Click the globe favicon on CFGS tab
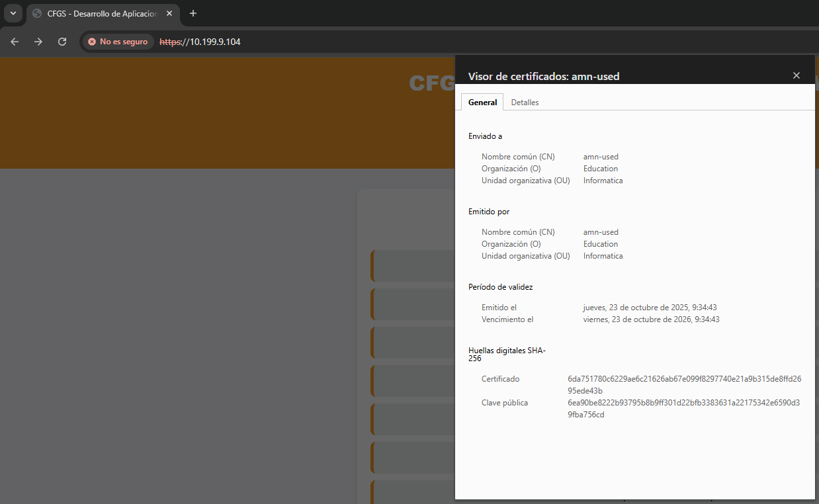The image size is (819, 504). 37,13
